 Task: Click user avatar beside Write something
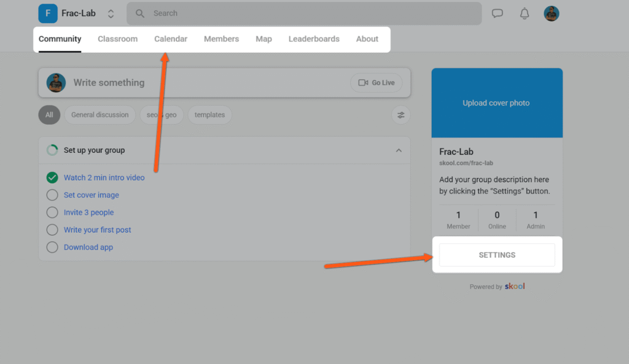(56, 83)
